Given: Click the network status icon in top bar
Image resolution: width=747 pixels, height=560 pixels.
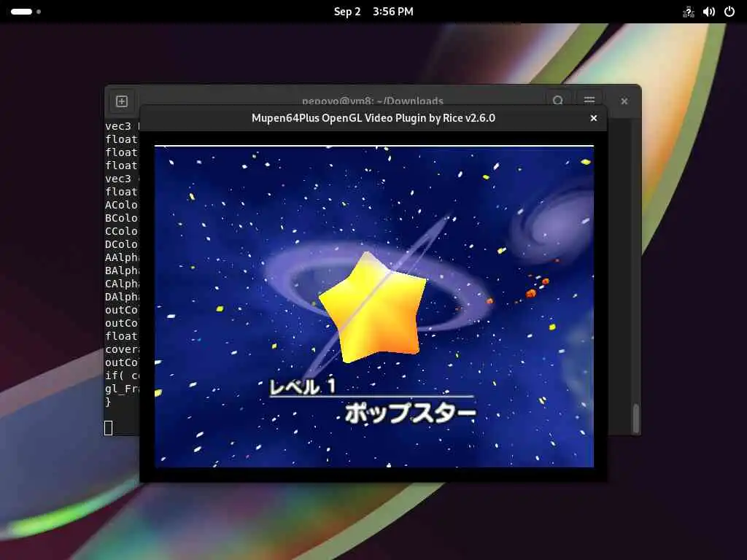Looking at the screenshot, I should (x=688, y=12).
